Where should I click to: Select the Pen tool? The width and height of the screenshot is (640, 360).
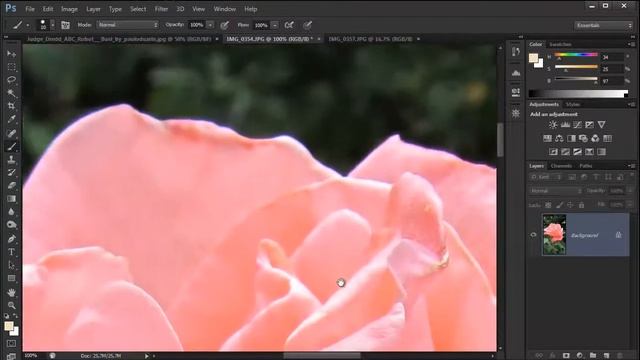click(x=11, y=239)
